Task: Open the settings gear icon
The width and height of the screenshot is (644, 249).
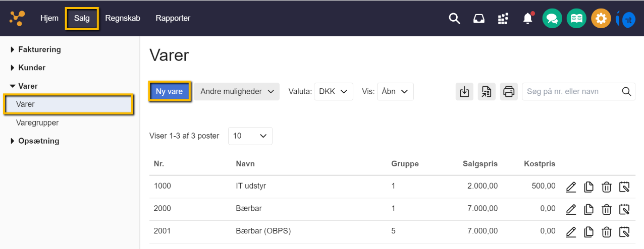Action: point(601,19)
